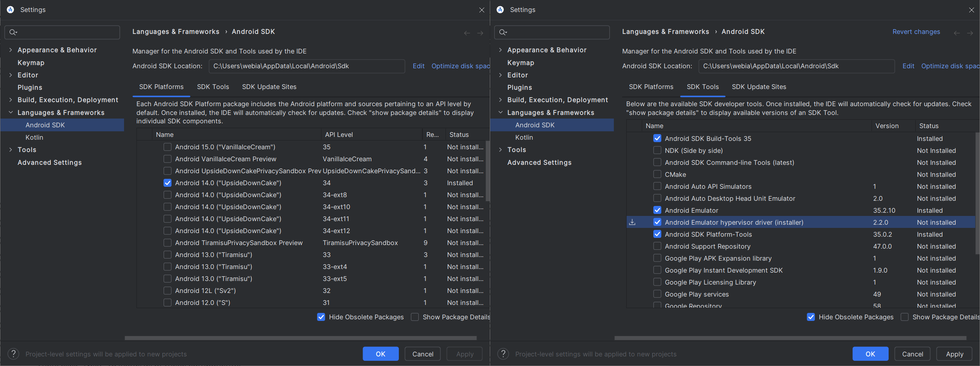The height and width of the screenshot is (366, 980).
Task: Click Optimize disk space in left window
Action: tap(460, 66)
